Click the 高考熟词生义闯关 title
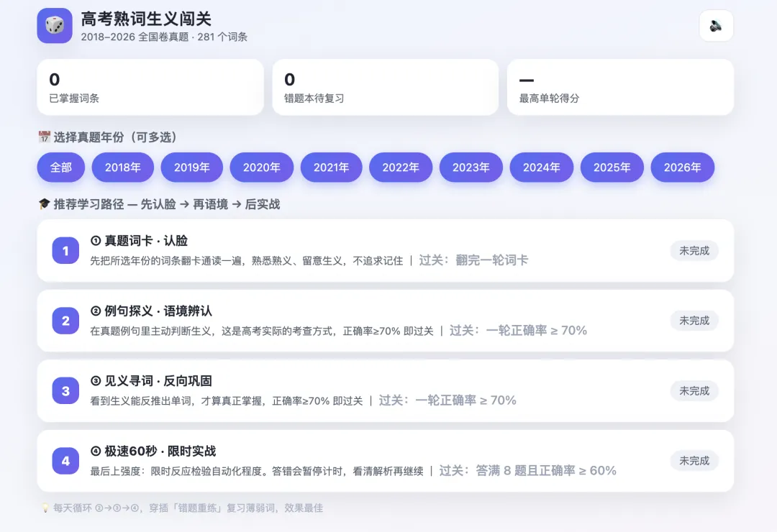Screen dimensions: 777x532 pyautogui.click(x=146, y=19)
